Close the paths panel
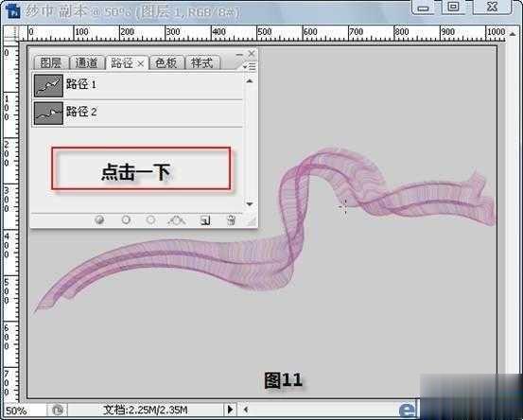The width and height of the screenshot is (523, 420). [x=252, y=53]
